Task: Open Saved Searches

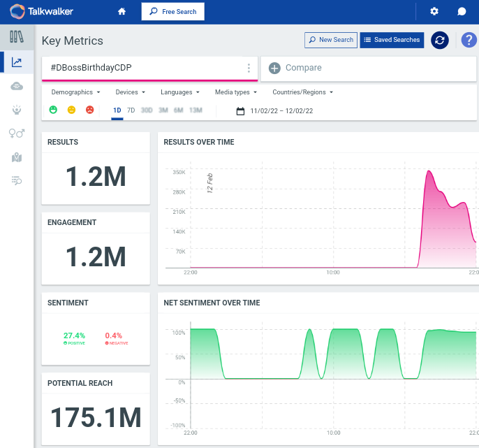Action: tap(392, 40)
